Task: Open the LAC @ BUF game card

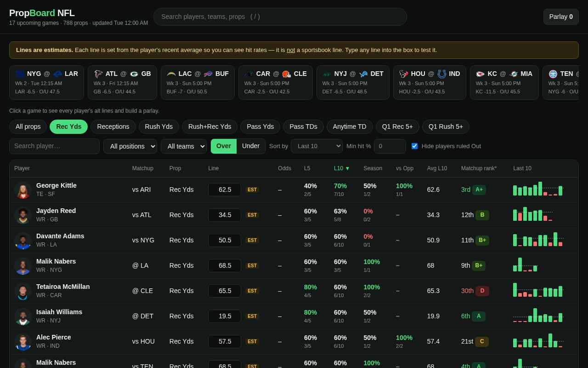Action: [198, 82]
